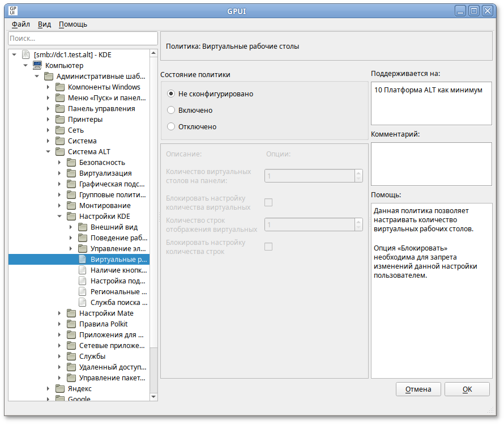504x424 pixels.
Task: Click the folder icon beside Безопасность
Action: point(71,163)
